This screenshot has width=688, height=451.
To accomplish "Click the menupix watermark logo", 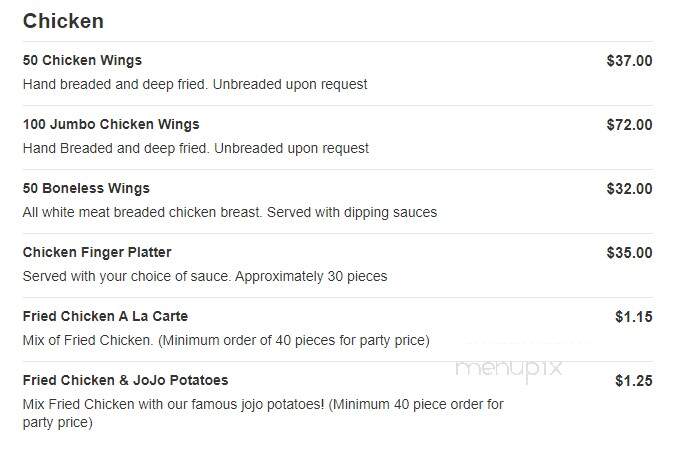I will [509, 369].
